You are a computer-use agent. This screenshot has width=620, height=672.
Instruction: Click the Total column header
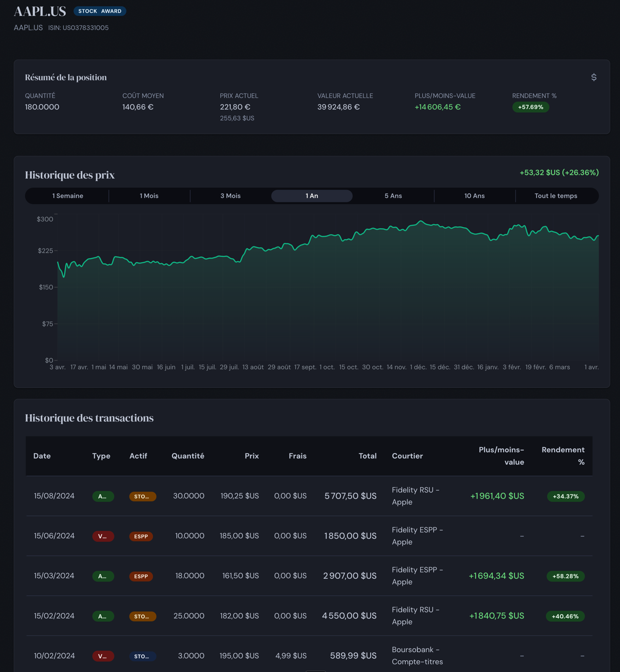(x=367, y=456)
